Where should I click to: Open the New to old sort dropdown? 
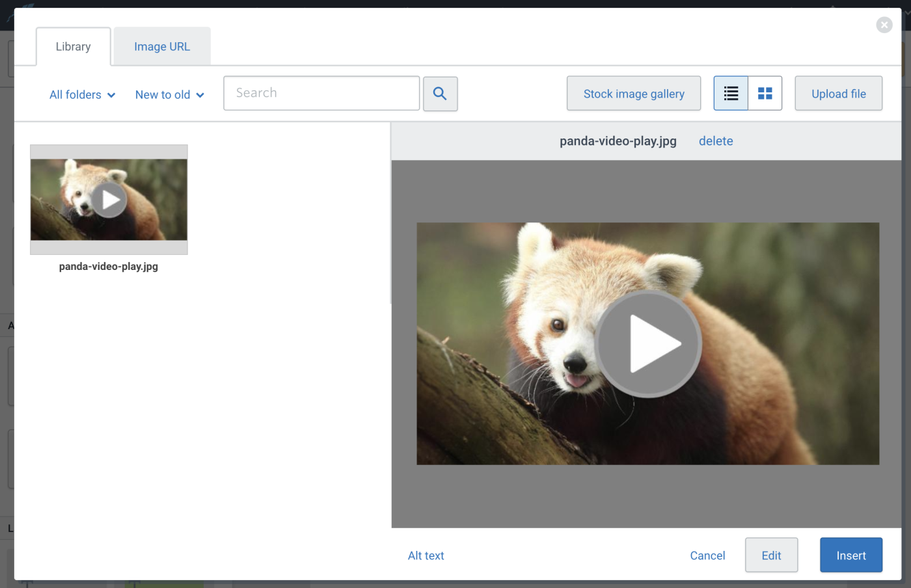(170, 95)
